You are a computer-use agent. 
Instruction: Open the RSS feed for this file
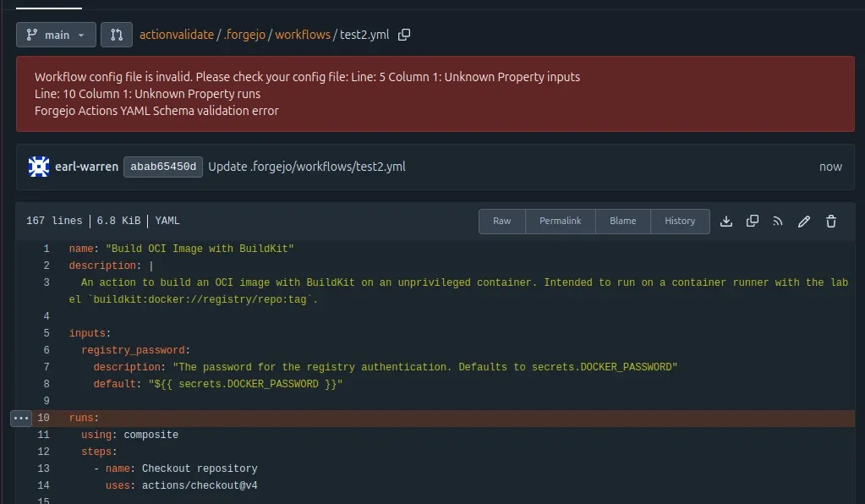click(778, 221)
